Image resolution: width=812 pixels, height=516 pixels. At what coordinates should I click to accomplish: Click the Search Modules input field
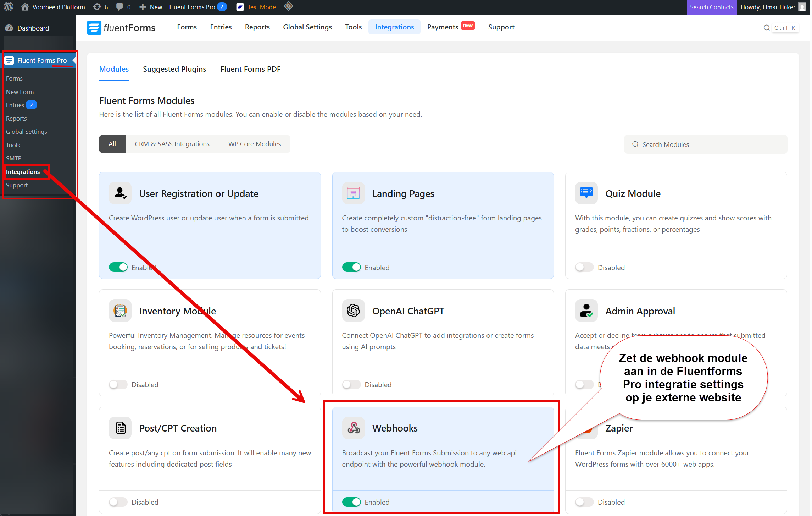coord(706,144)
